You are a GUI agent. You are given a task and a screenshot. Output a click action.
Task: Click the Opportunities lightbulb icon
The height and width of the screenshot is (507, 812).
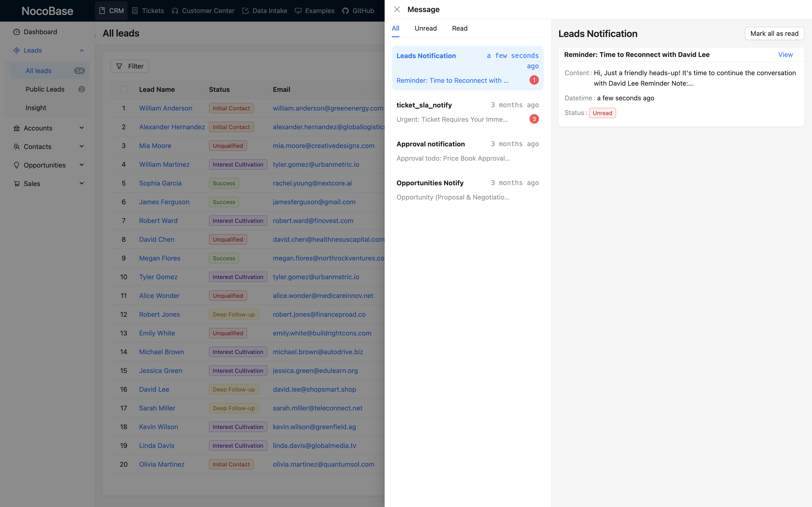point(16,165)
